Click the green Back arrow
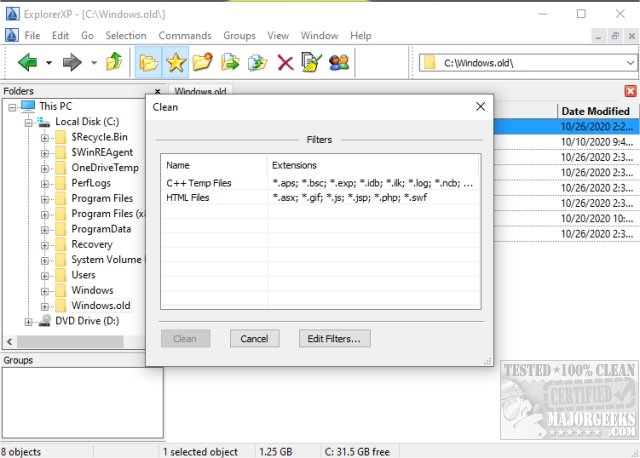The height and width of the screenshot is (458, 640). tap(28, 63)
